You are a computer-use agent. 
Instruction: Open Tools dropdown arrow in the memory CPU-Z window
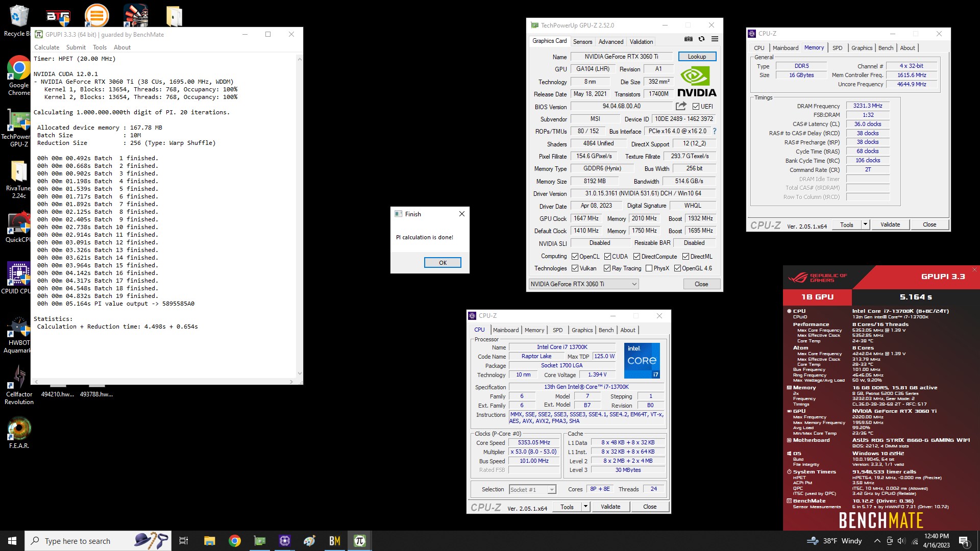click(865, 224)
